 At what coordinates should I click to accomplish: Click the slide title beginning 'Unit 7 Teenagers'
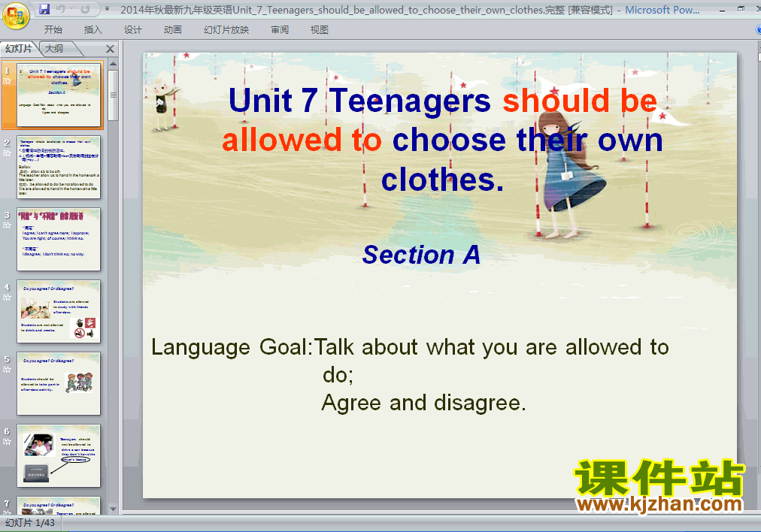point(443,140)
